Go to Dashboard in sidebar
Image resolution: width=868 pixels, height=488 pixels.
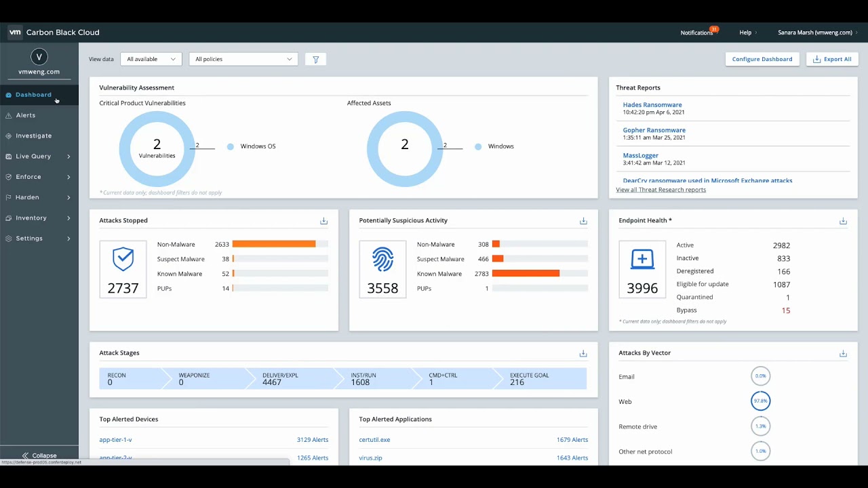39,95
